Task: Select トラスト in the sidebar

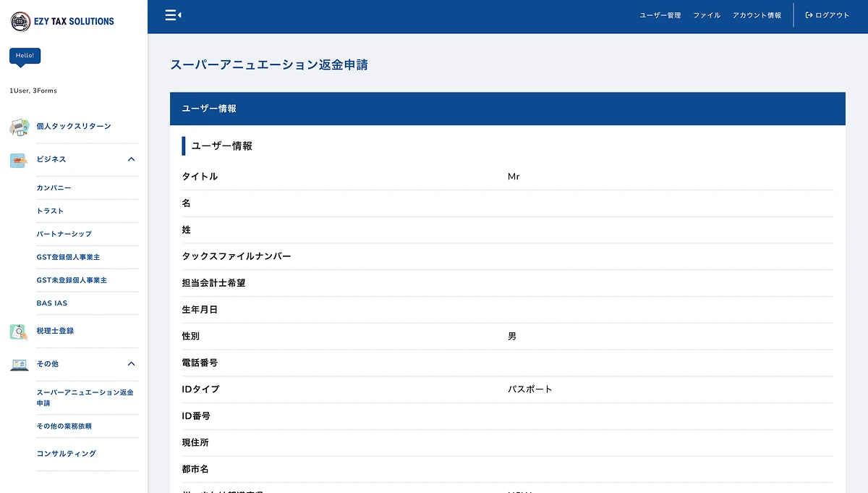Action: coord(51,211)
